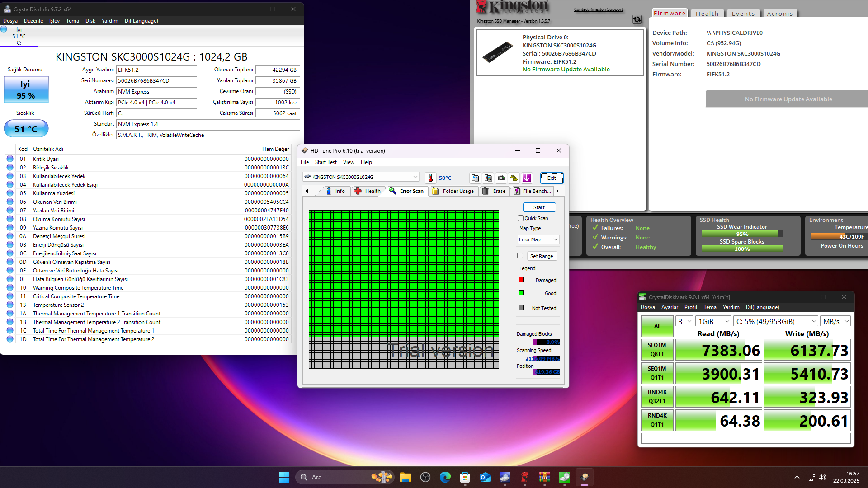The image size is (868, 488).
Task: Click the purple down-arrow icon in HD Tune
Action: tap(527, 178)
